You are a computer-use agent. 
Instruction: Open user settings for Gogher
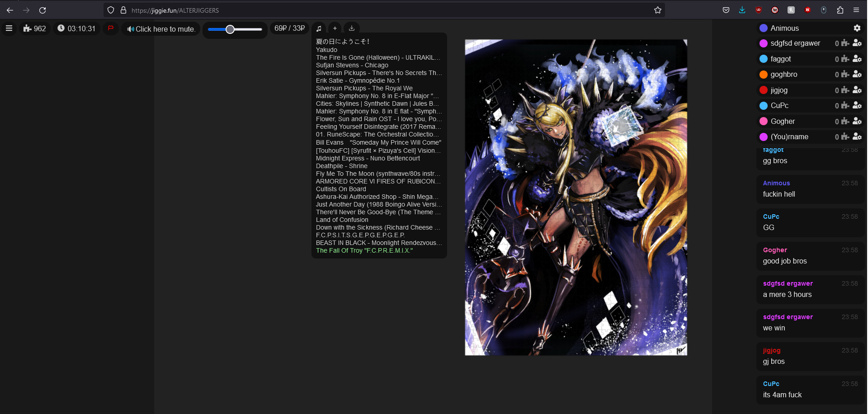point(857,122)
